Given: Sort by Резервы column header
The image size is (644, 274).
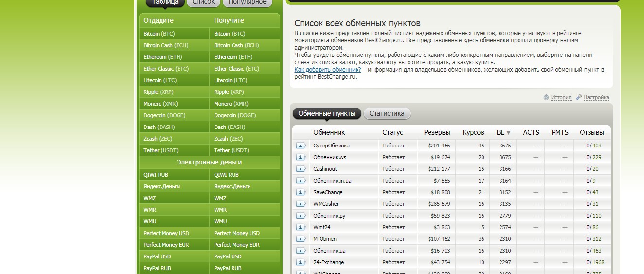Looking at the screenshot, I should point(437,132).
